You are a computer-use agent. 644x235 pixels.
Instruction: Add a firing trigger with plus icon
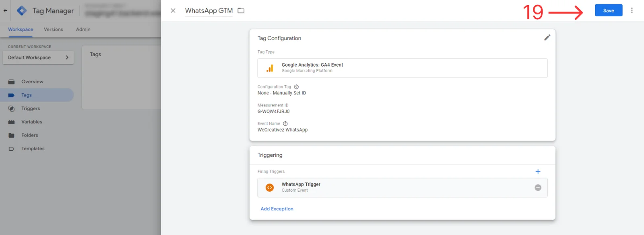pyautogui.click(x=538, y=172)
